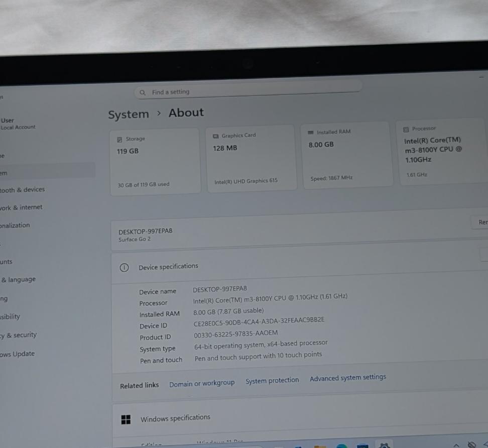Click the Windows logo beside Windows specifications
488x448 pixels.
[x=126, y=419]
